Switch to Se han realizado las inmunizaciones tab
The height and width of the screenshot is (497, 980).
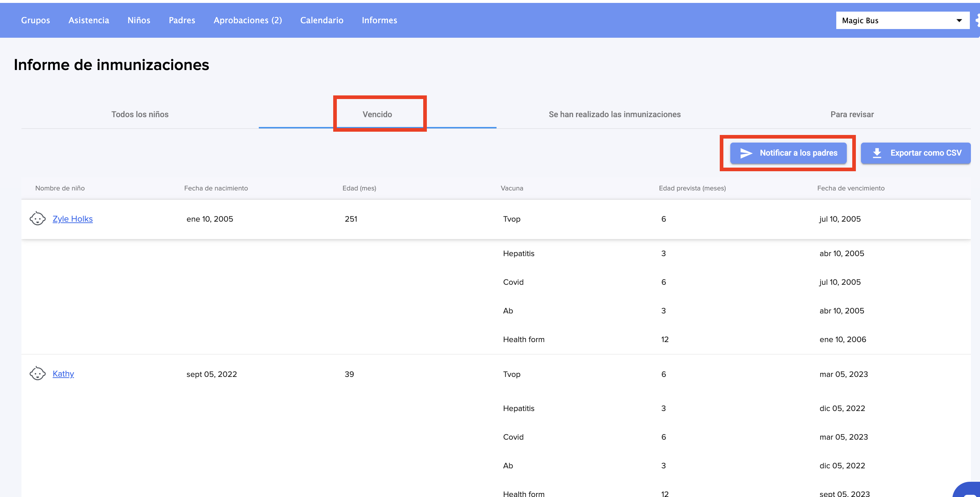(x=614, y=114)
